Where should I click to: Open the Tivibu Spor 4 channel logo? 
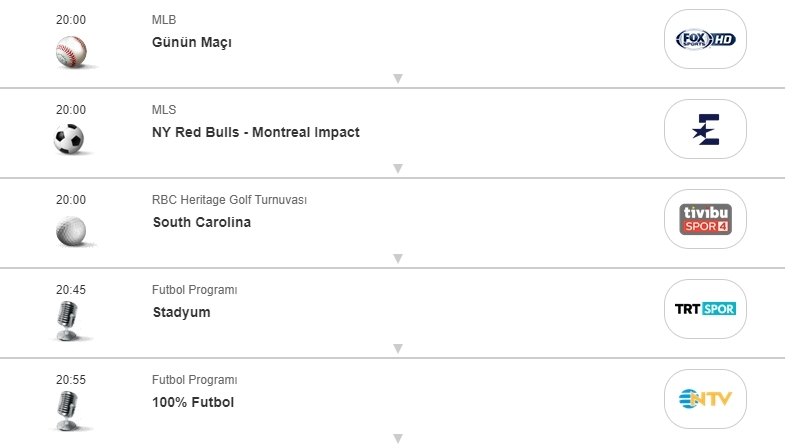pos(706,219)
